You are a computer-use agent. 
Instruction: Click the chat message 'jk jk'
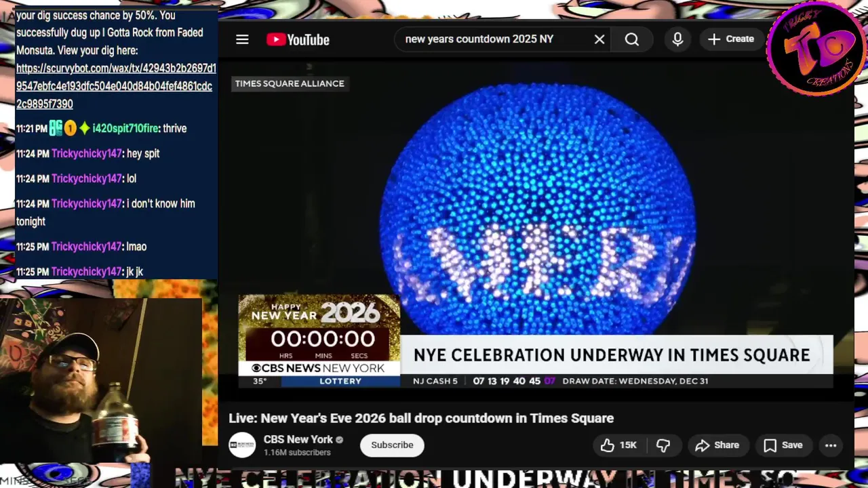[135, 272]
